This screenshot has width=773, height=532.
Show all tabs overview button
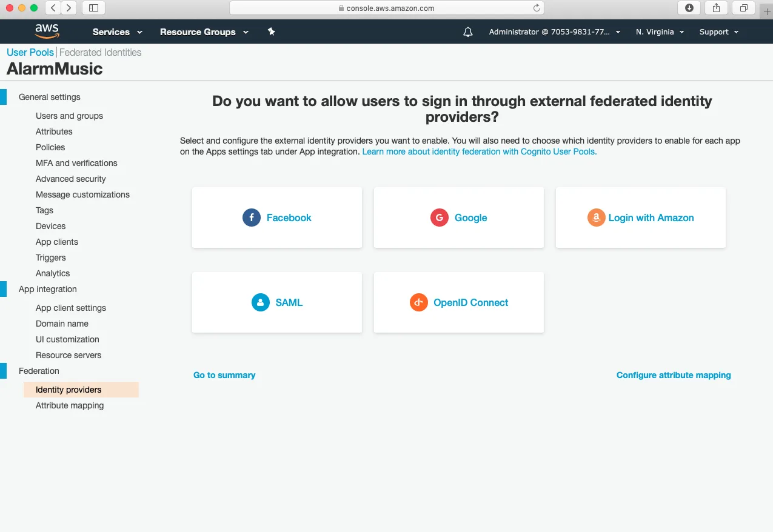point(744,8)
